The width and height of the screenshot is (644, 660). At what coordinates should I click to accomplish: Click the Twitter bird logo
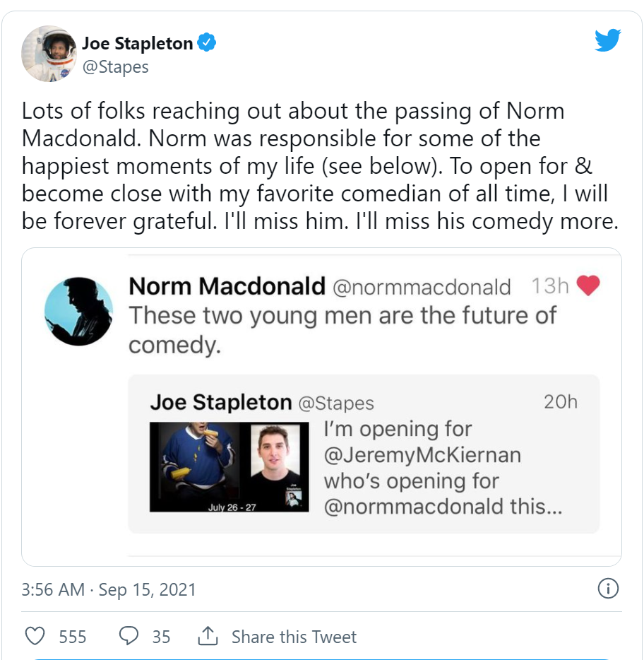pos(607,40)
